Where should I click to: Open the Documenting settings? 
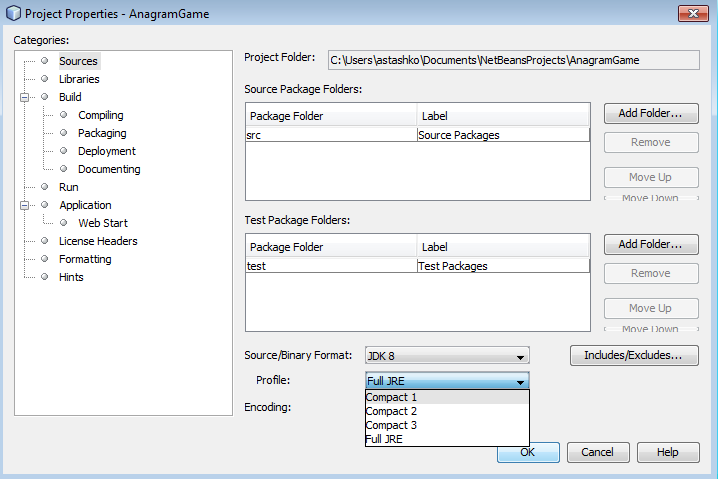pyautogui.click(x=108, y=169)
